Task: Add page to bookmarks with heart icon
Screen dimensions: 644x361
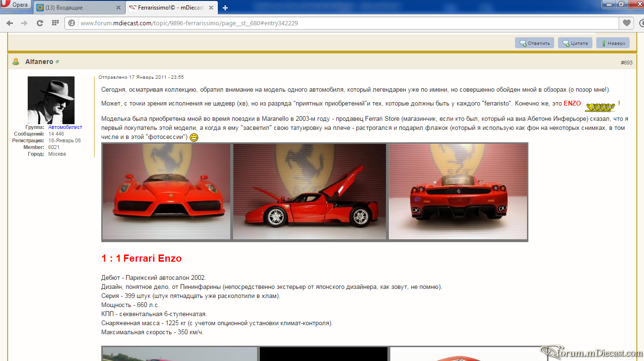Action: (x=626, y=23)
